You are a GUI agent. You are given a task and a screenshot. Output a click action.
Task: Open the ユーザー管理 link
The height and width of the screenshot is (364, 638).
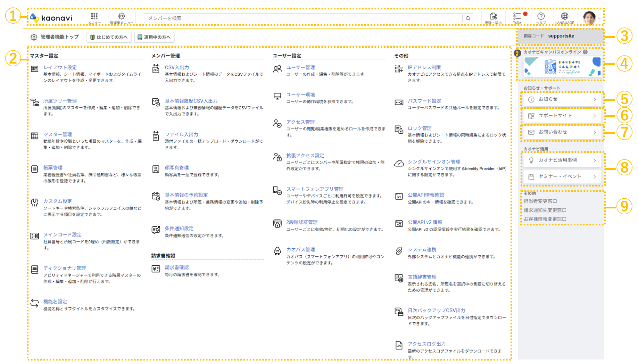[301, 67]
